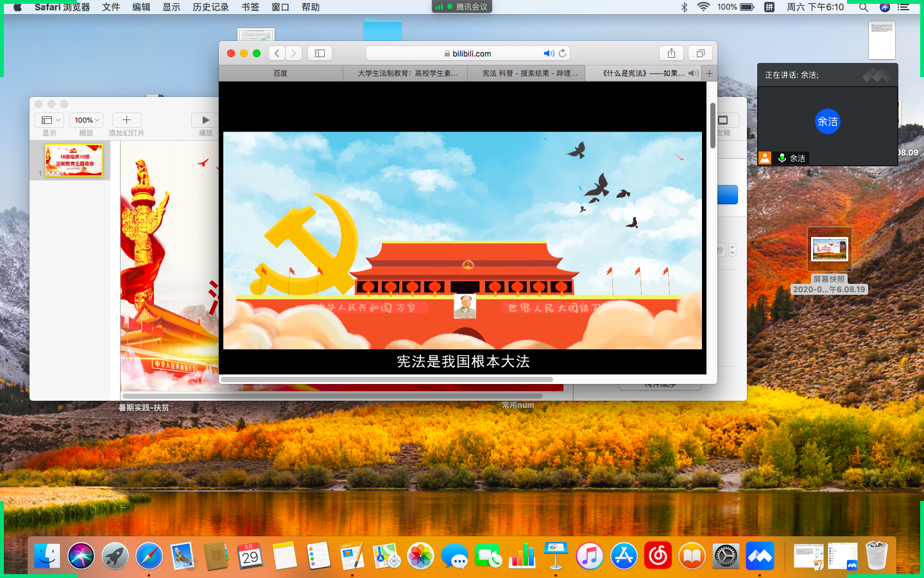Open the Keynote 100% zoom dropdown
Screen dimensions: 924x578
coord(86,120)
